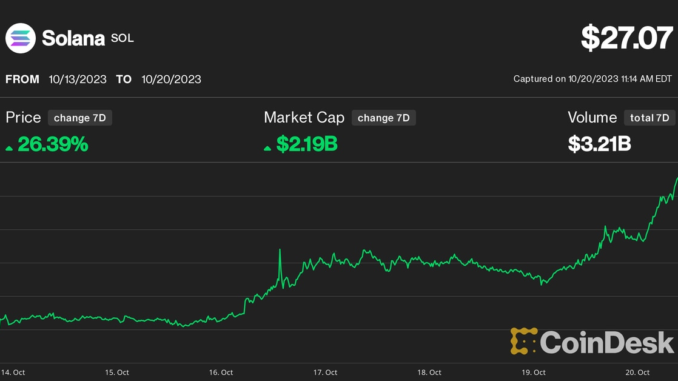Click the Market Cap change 7D badge
This screenshot has height=381, width=678.
tap(384, 118)
